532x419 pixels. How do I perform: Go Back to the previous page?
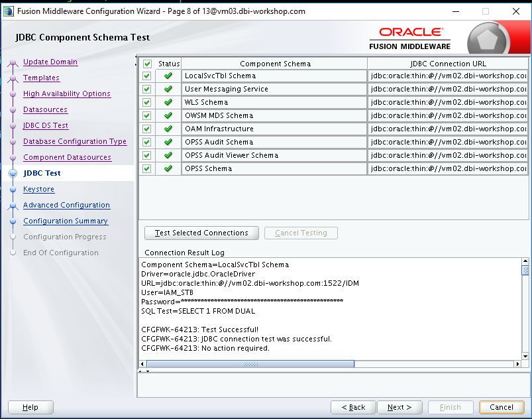point(353,407)
